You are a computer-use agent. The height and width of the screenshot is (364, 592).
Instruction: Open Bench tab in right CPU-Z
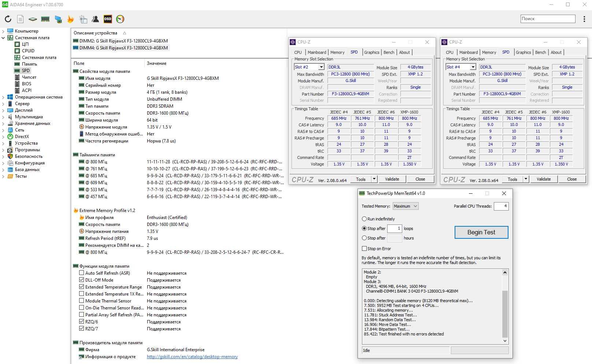(x=540, y=52)
